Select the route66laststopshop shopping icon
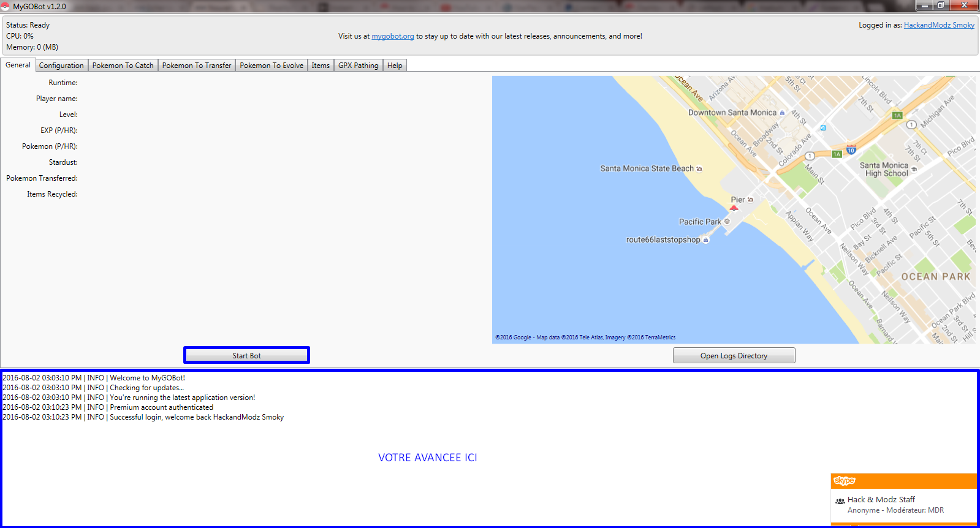This screenshot has height=528, width=980. point(705,240)
